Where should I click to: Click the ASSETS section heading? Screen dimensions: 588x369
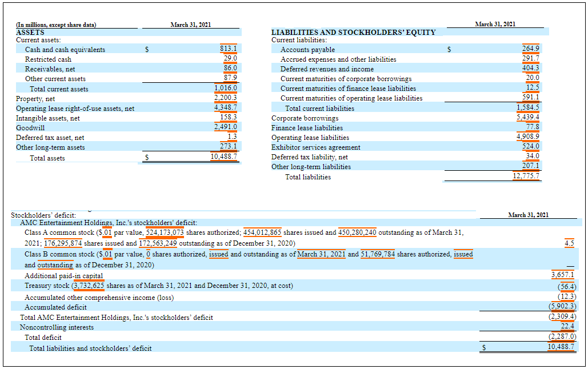(x=30, y=33)
